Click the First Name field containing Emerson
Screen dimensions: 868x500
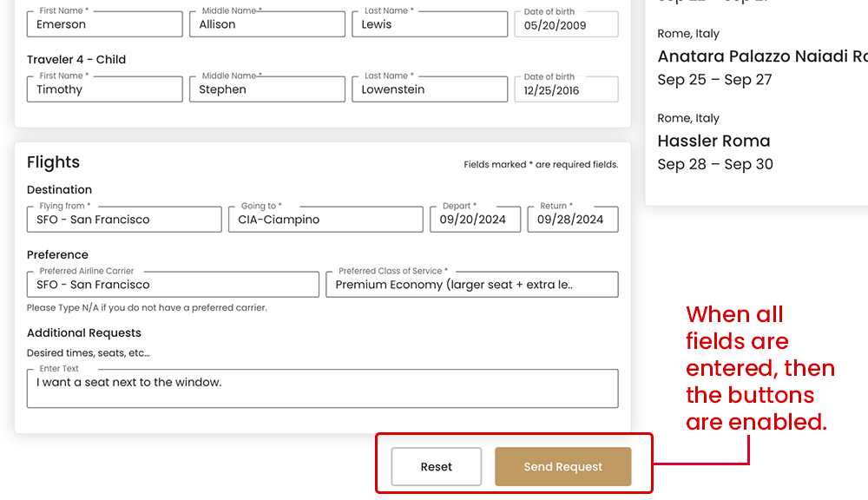pos(104,24)
